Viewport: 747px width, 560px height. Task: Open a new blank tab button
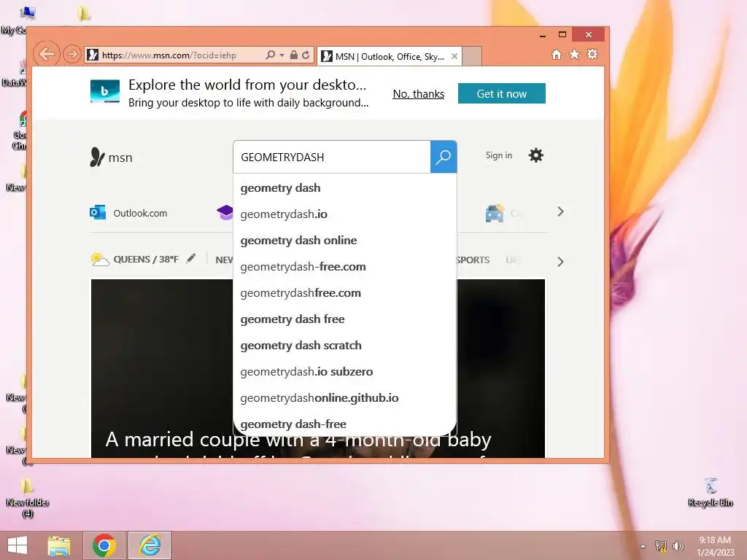472,56
